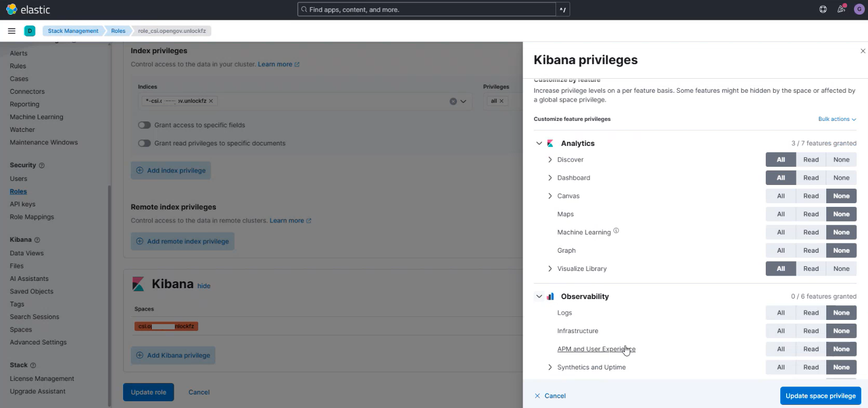
Task: Open Machine Learning in the sidebar
Action: (37, 117)
